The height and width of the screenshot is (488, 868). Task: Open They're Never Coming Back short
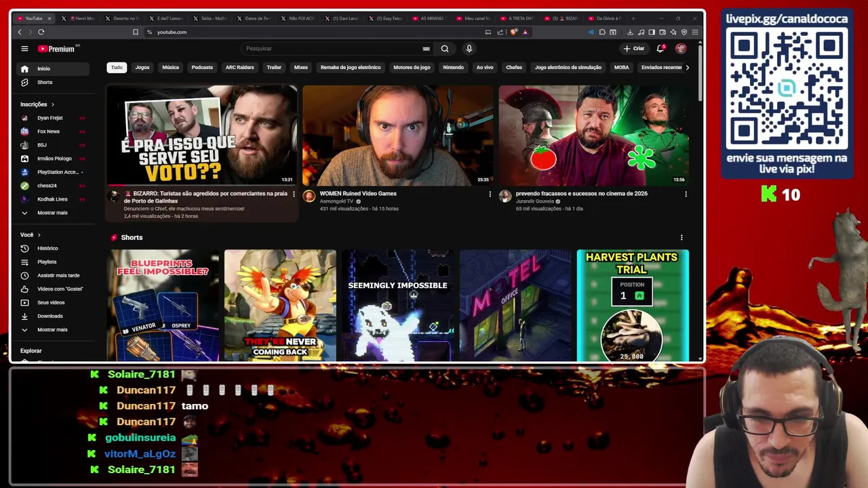coord(280,306)
